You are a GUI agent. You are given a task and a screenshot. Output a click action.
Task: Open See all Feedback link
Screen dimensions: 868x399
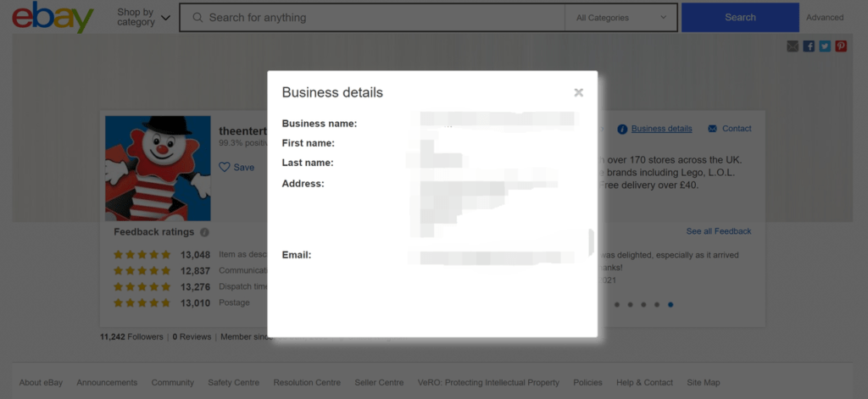click(x=718, y=231)
